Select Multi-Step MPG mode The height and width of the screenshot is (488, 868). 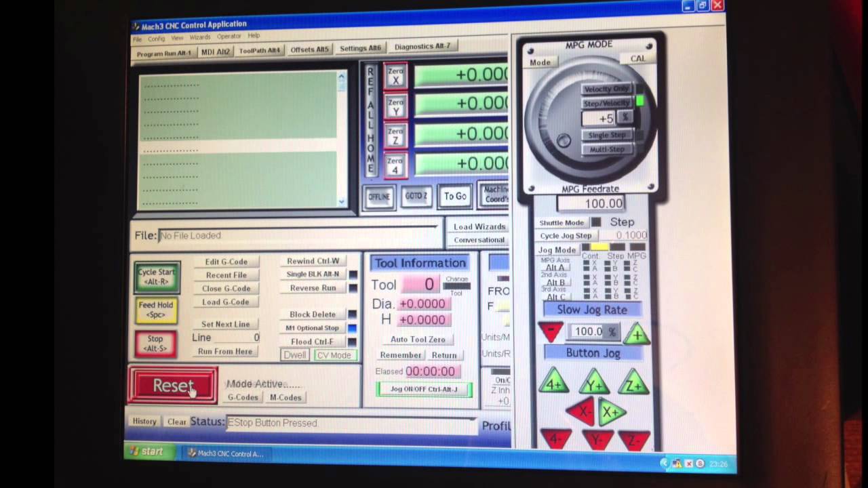[607, 148]
